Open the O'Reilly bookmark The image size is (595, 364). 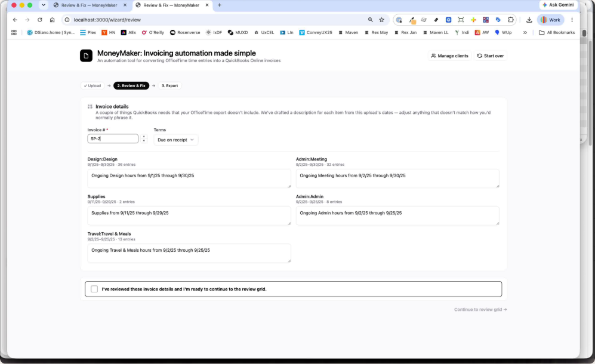click(x=153, y=33)
